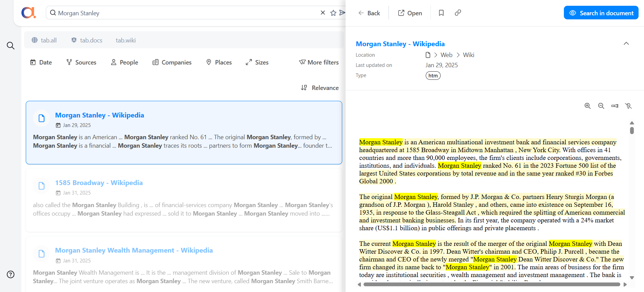Go back from the document preview
Image resolution: width=644 pixels, height=292 pixels.
point(369,13)
